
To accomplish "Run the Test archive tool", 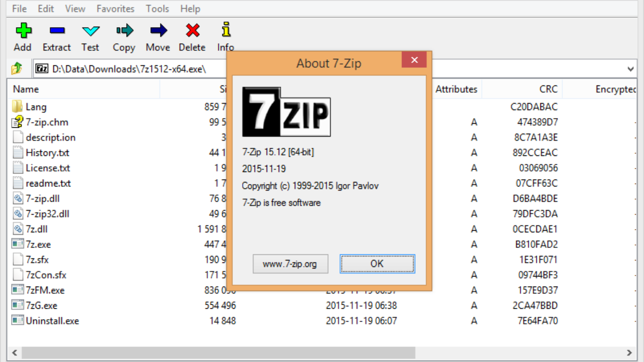I will pyautogui.click(x=91, y=31).
